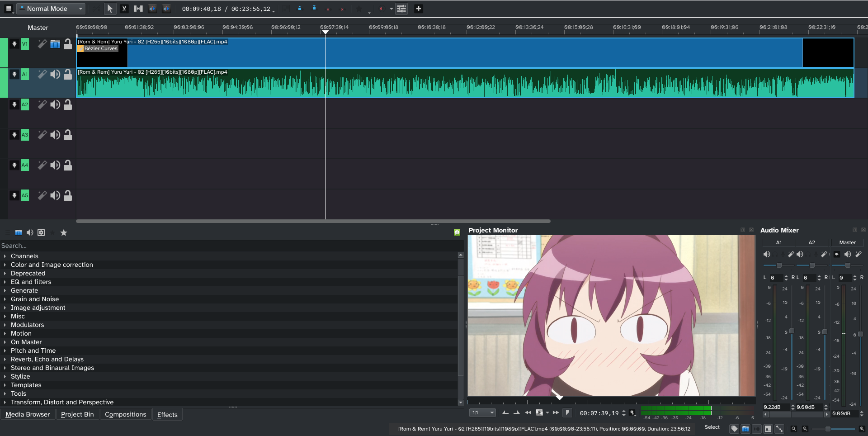Click fit zoom magnifier in status bar
868x436 pixels.
793,429
